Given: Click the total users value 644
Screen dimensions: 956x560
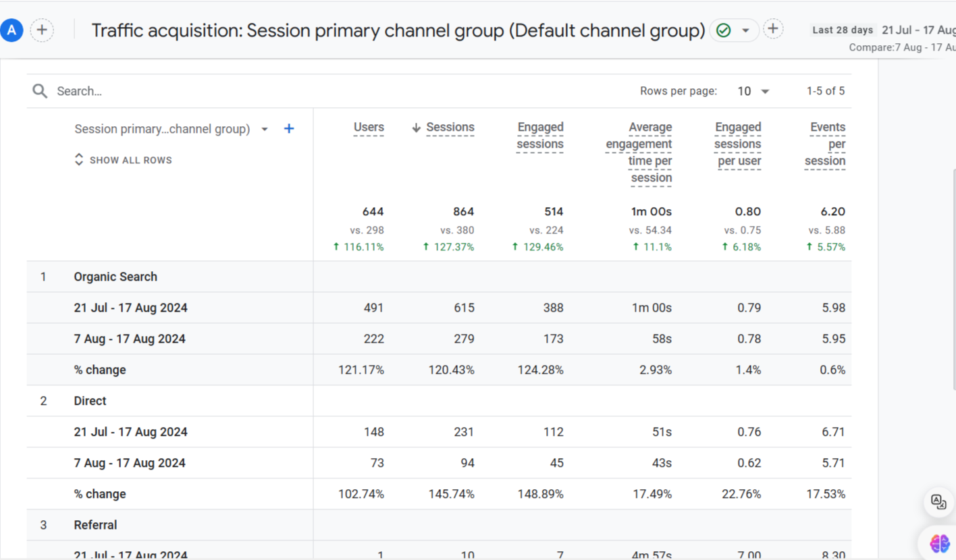Looking at the screenshot, I should 373,212.
